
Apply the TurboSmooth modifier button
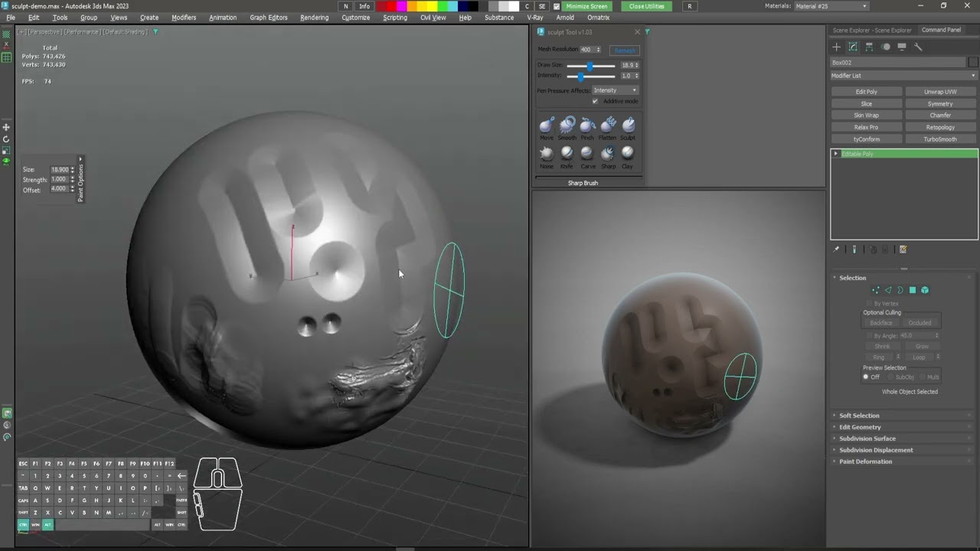pyautogui.click(x=941, y=139)
